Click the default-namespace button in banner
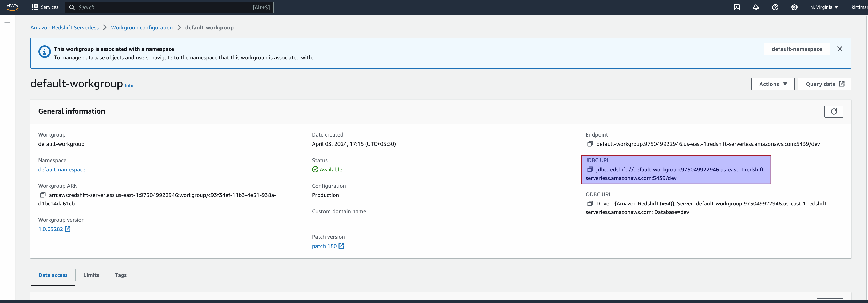The height and width of the screenshot is (303, 868). point(796,49)
